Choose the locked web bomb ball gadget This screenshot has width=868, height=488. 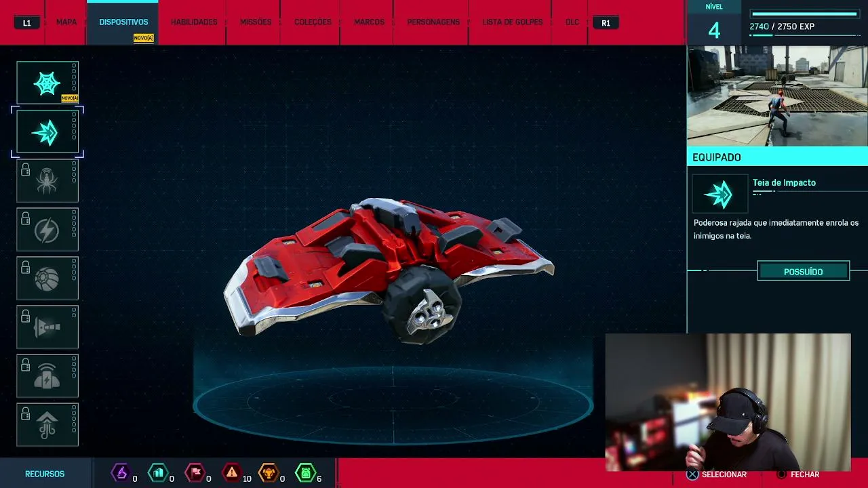click(x=47, y=279)
